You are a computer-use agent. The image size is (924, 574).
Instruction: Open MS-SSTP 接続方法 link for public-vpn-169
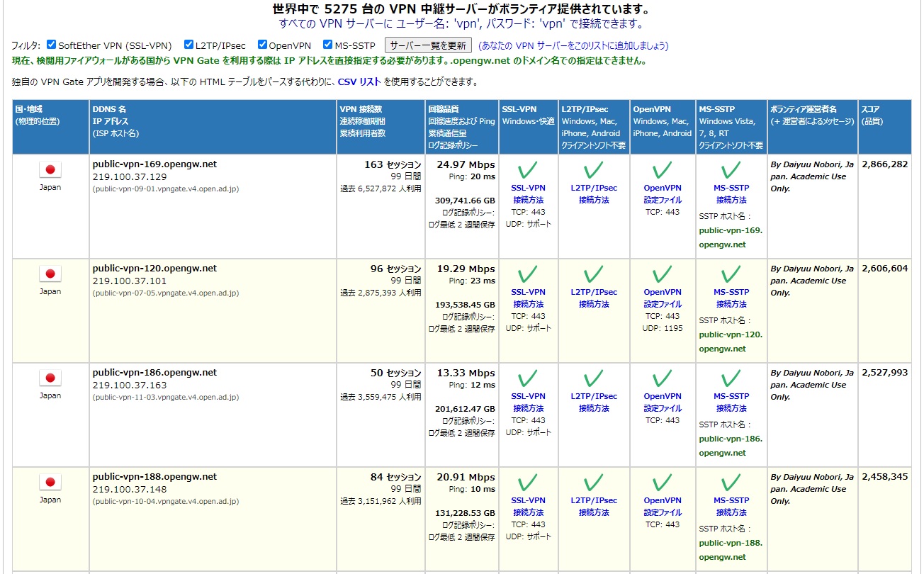pos(731,194)
